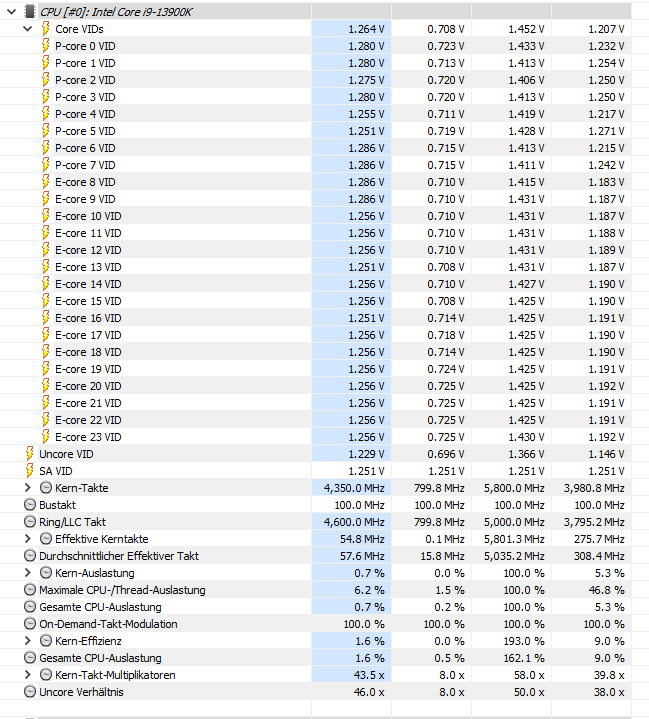This screenshot has width=649, height=719.
Task: Expand the Effektive Kerntakte group
Action: 28,539
